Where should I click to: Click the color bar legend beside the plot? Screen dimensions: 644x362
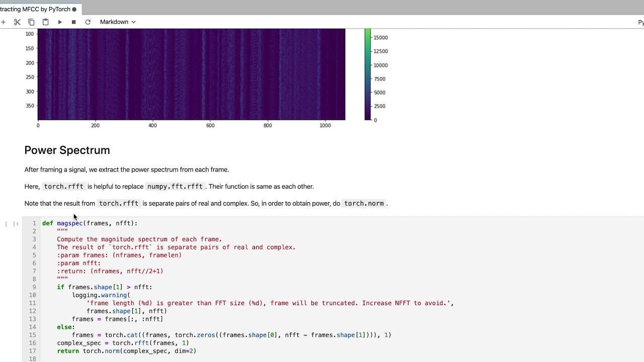tap(368, 74)
